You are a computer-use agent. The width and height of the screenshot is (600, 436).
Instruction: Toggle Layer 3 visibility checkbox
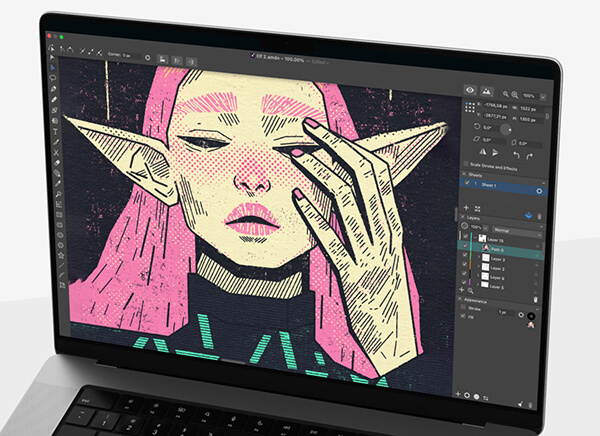click(x=465, y=255)
